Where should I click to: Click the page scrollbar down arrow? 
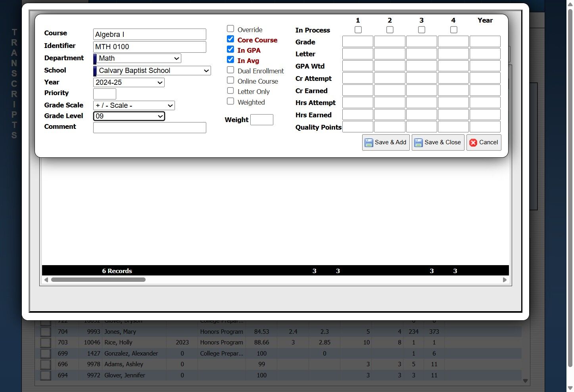pos(570,388)
